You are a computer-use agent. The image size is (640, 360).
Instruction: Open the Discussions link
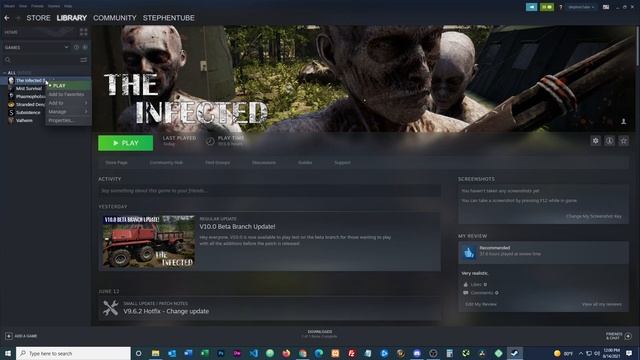click(x=264, y=162)
